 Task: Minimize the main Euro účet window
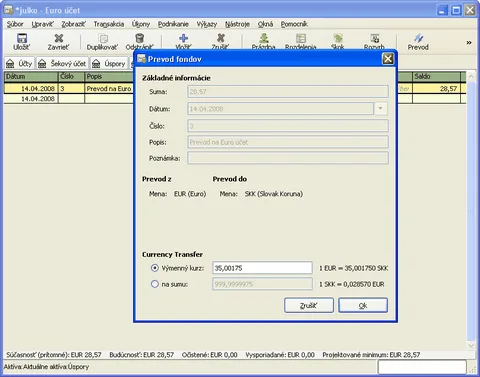442,10
